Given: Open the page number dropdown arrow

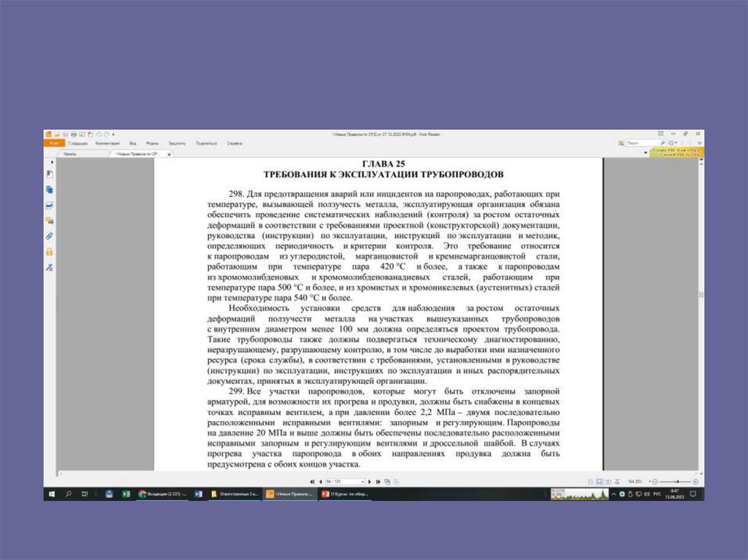Looking at the screenshot, I should [362, 482].
